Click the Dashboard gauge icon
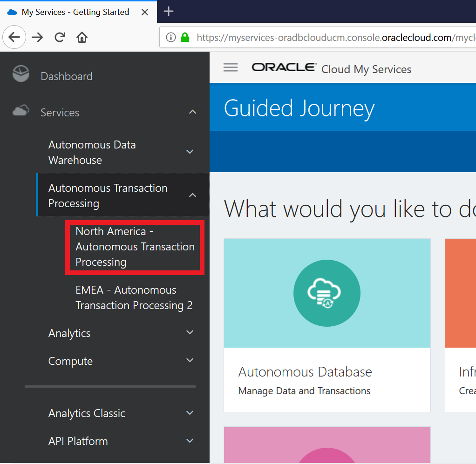Image resolution: width=476 pixels, height=464 pixels. coord(21,74)
